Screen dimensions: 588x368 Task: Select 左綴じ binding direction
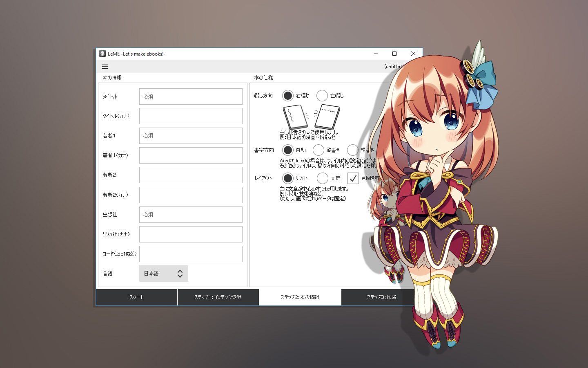tap(322, 96)
